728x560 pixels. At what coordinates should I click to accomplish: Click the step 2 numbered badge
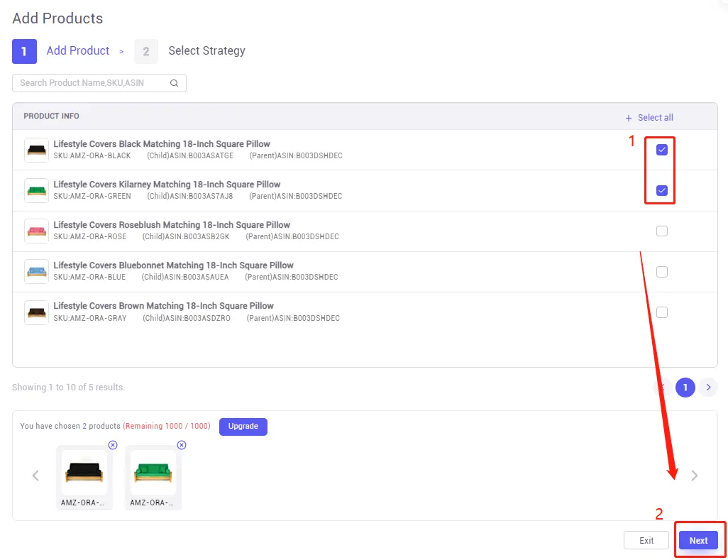pos(145,51)
